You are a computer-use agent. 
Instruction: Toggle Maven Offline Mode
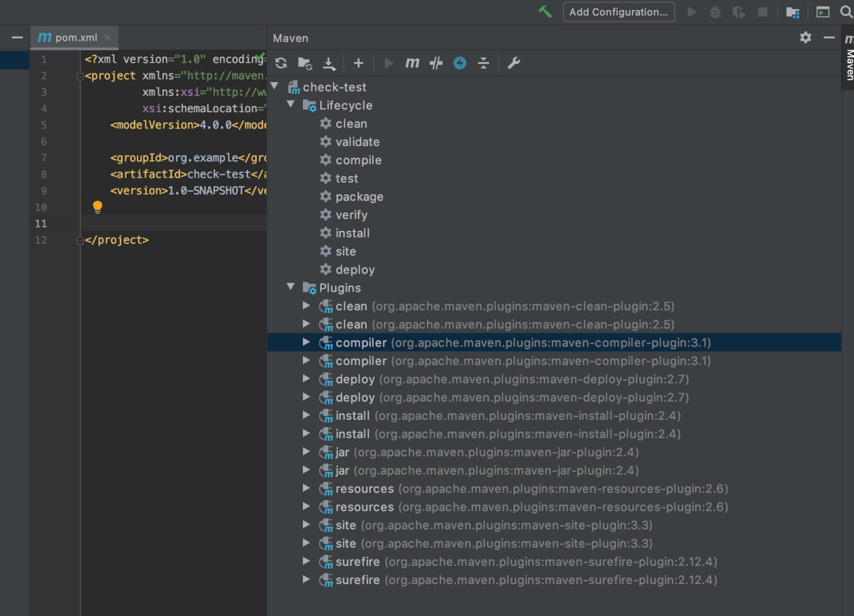click(x=436, y=63)
